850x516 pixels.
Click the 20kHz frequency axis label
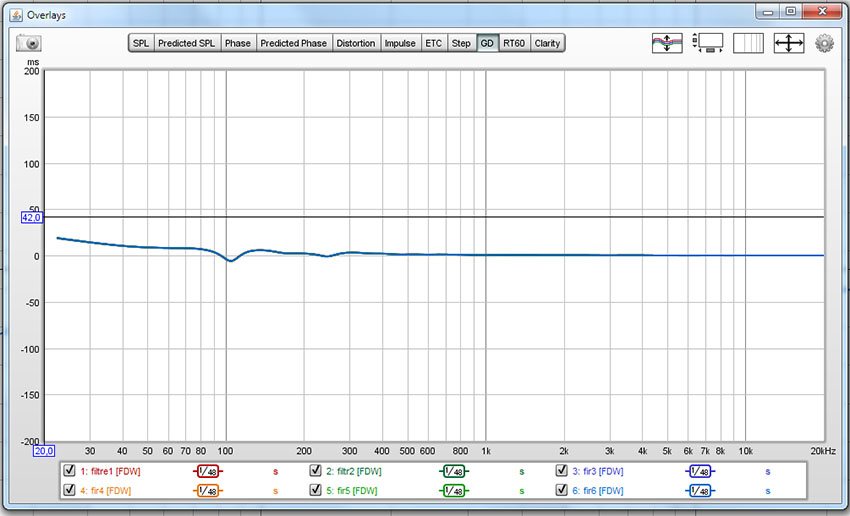(x=823, y=451)
